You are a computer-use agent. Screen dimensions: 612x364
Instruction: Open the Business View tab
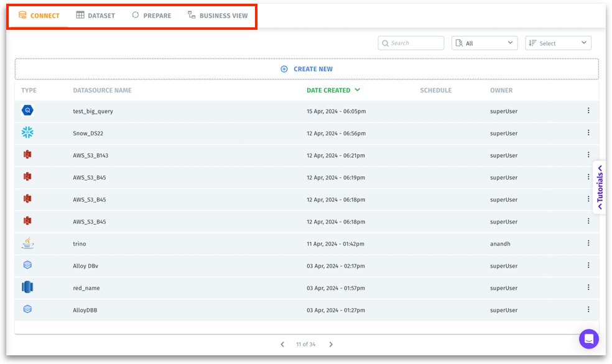point(218,16)
